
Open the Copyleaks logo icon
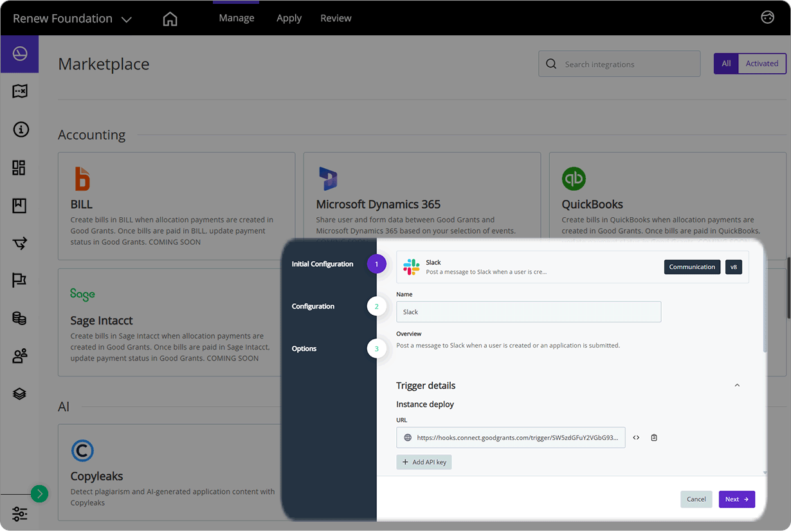[82, 451]
